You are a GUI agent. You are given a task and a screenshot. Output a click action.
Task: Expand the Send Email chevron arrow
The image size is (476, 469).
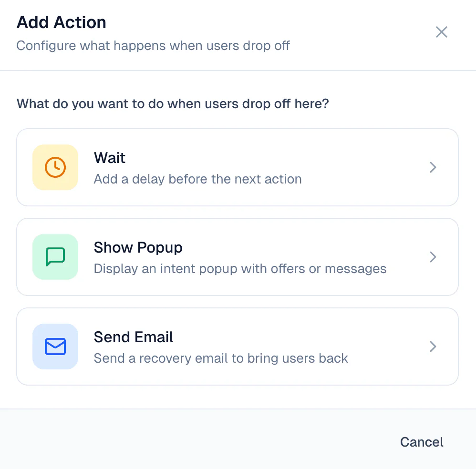[x=433, y=347]
